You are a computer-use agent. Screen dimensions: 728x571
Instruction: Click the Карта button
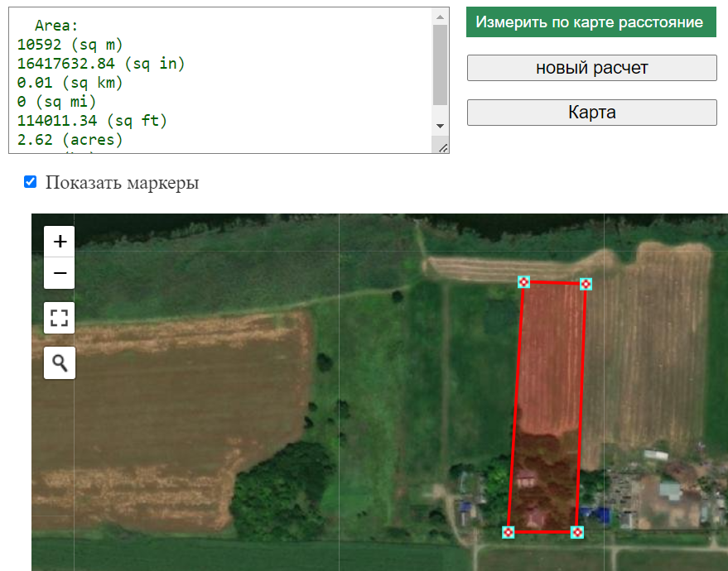coord(592,113)
